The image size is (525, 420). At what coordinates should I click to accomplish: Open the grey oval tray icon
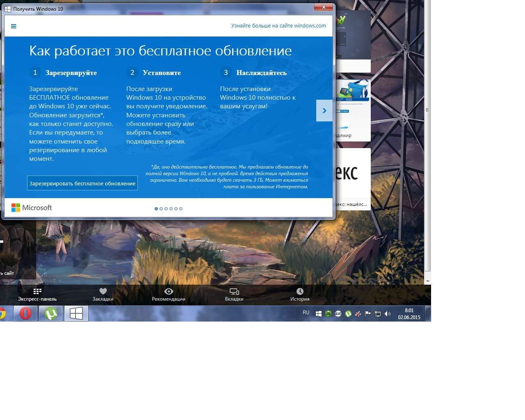338,314
